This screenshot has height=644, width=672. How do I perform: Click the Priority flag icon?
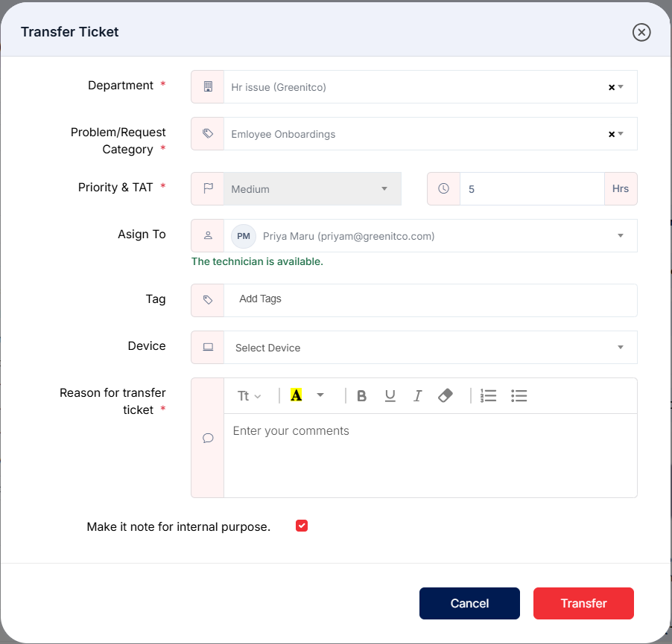(x=208, y=188)
